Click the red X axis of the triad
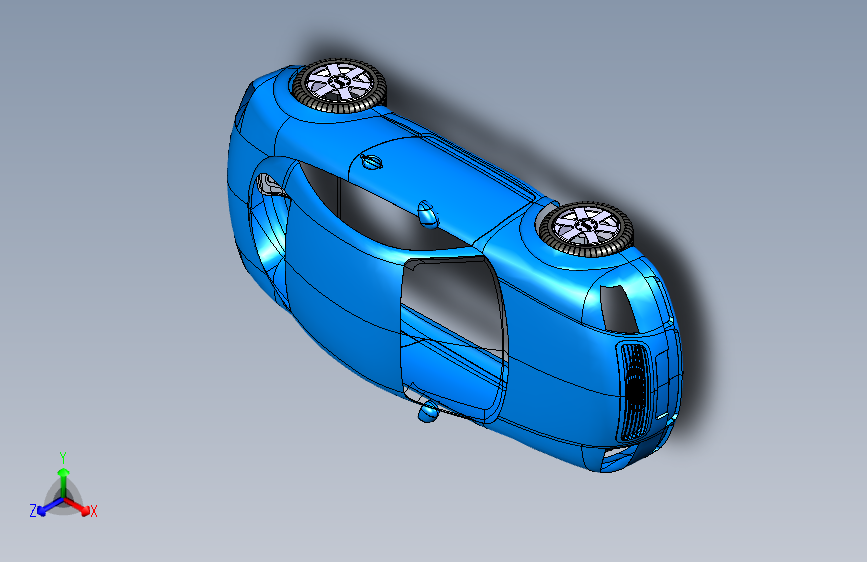The image size is (867, 562). coord(77,506)
